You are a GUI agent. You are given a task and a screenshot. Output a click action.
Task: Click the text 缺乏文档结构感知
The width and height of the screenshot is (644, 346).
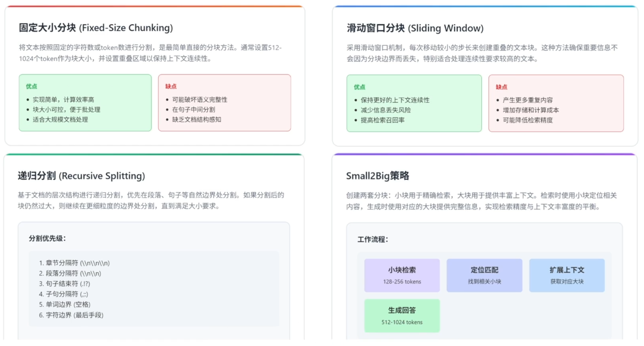coord(197,119)
